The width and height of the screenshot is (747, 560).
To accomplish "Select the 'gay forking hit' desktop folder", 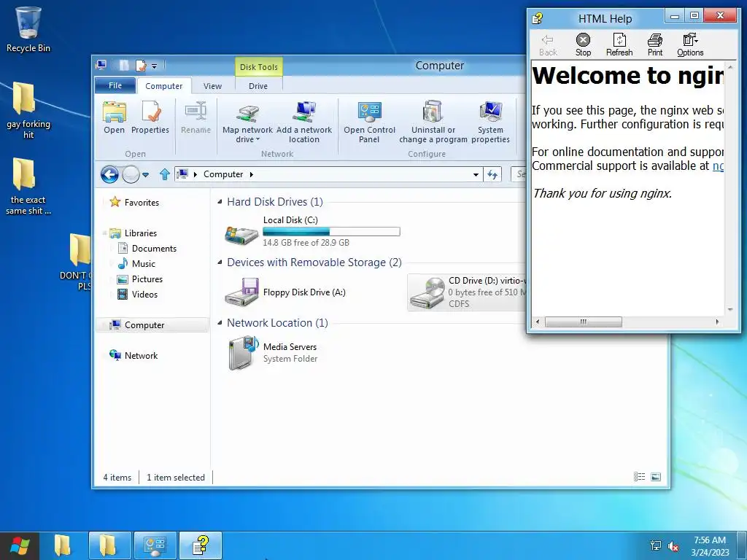I will [x=28, y=111].
